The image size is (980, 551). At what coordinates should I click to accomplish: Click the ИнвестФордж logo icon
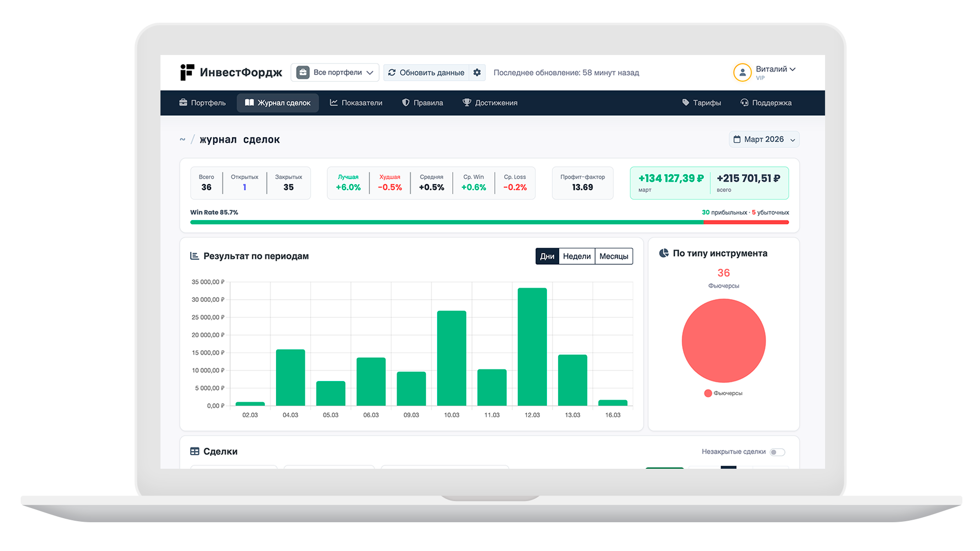(187, 72)
